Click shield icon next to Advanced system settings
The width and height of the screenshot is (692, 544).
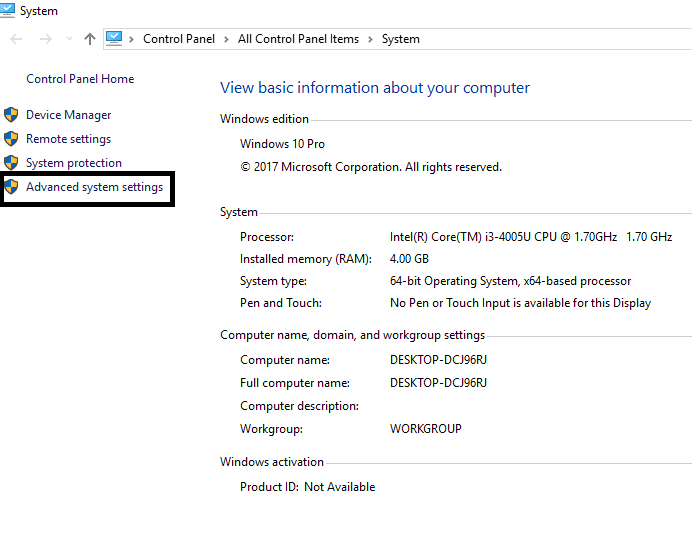11,187
